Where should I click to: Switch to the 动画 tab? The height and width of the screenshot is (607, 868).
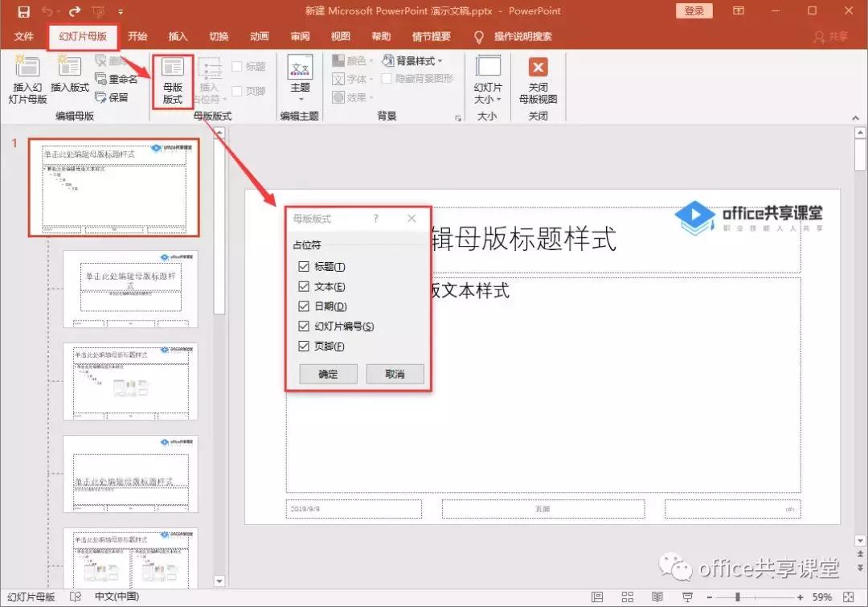pyautogui.click(x=259, y=36)
